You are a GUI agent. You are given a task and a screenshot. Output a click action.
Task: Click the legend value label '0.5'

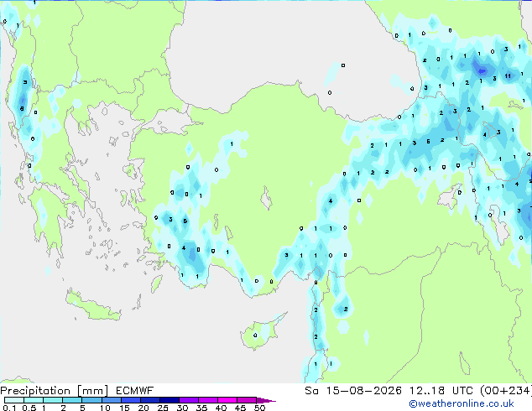click(x=29, y=408)
